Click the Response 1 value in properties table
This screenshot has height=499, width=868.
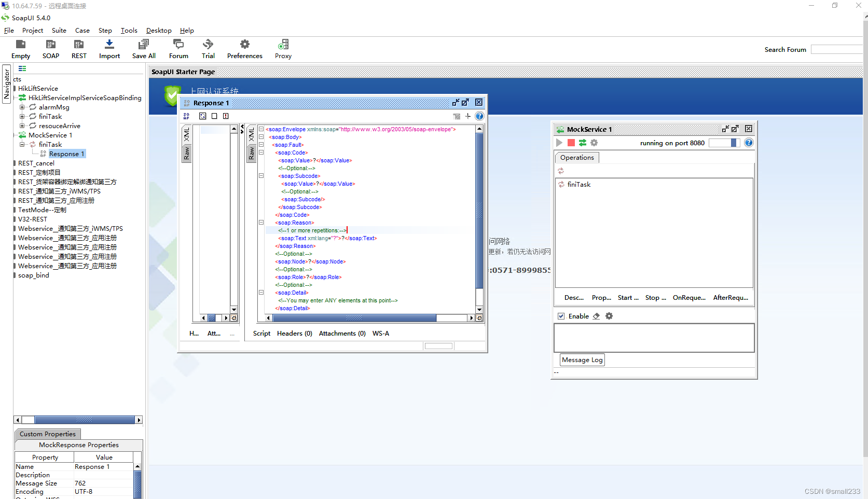(92, 467)
